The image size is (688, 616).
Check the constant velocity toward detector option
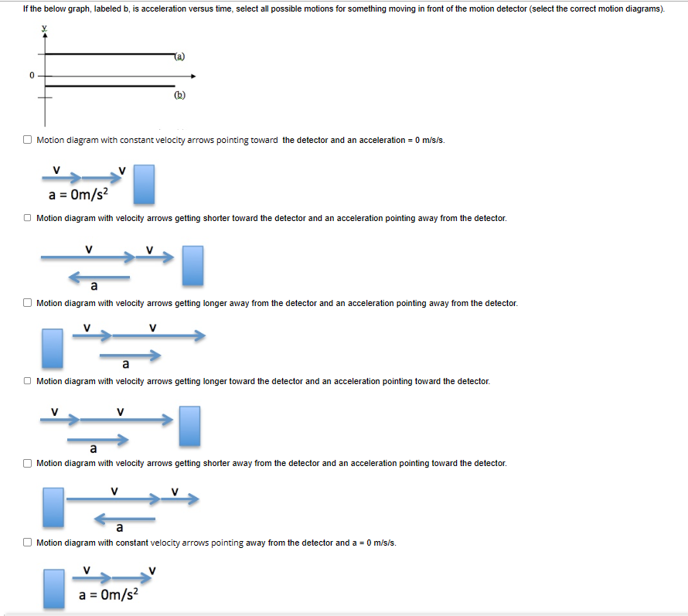coord(27,139)
